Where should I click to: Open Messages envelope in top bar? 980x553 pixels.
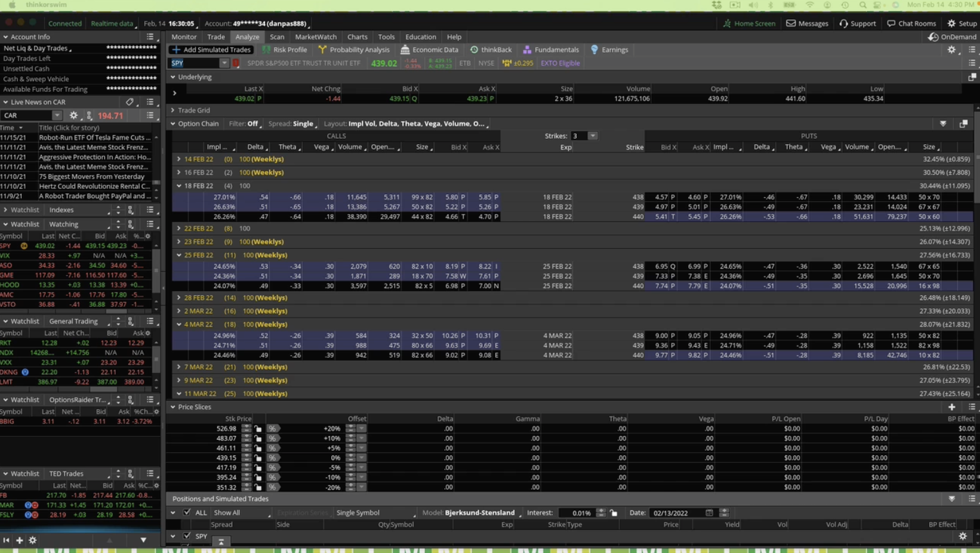(x=807, y=23)
